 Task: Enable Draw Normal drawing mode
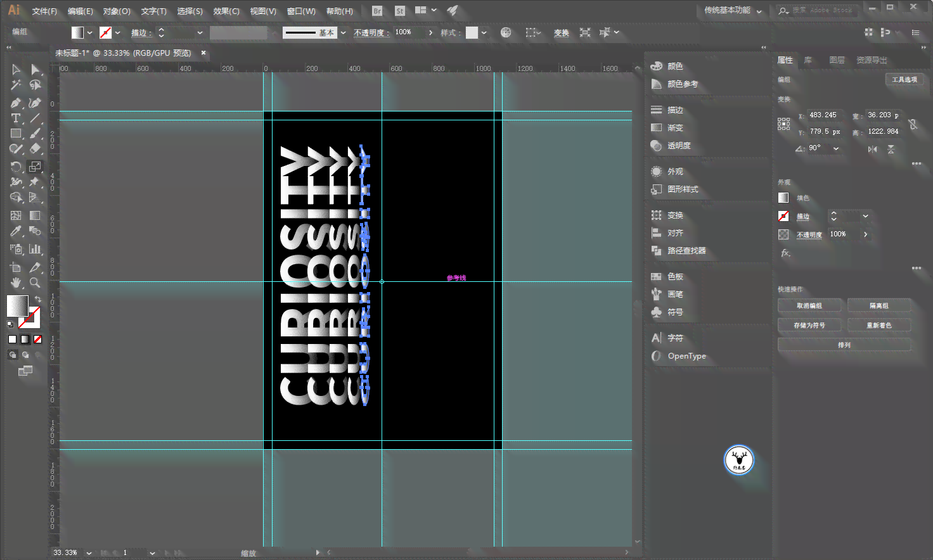(12, 355)
